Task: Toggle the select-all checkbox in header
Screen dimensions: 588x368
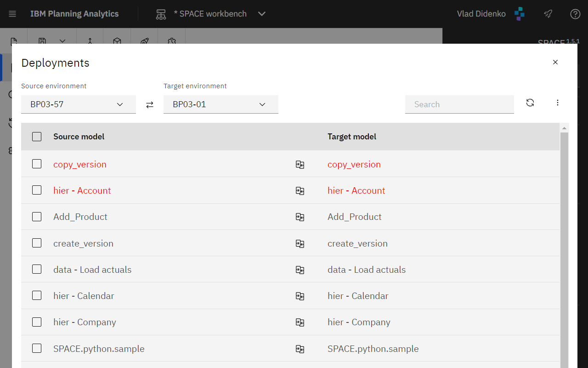Action: [x=37, y=137]
